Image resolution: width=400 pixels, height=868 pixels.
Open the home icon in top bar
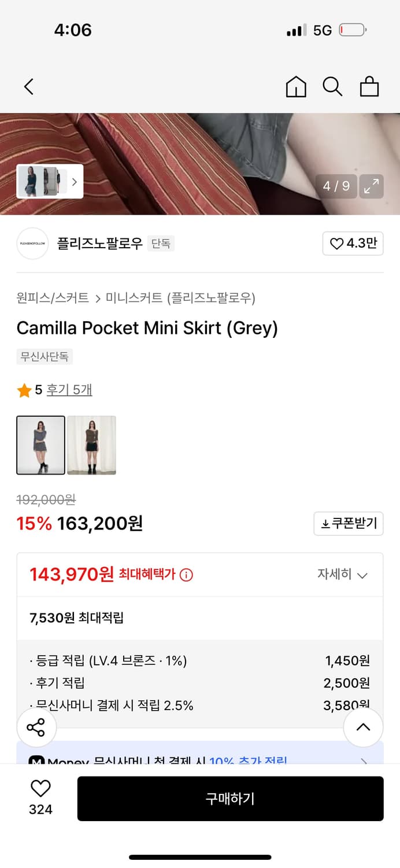[296, 86]
